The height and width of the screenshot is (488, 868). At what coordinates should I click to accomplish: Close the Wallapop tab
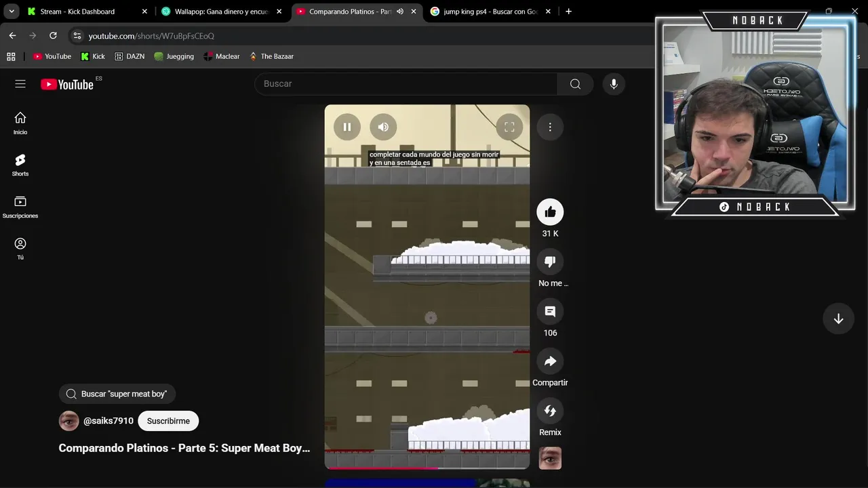click(x=279, y=12)
